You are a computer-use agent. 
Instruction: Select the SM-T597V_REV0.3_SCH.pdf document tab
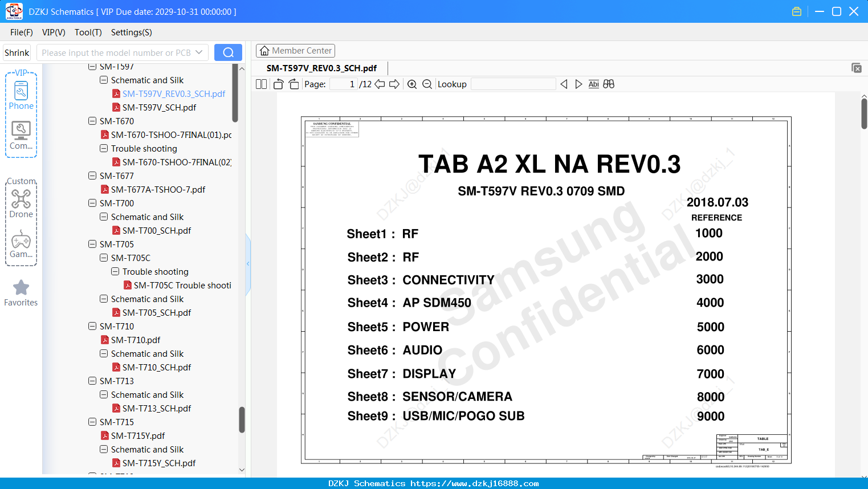click(x=321, y=68)
